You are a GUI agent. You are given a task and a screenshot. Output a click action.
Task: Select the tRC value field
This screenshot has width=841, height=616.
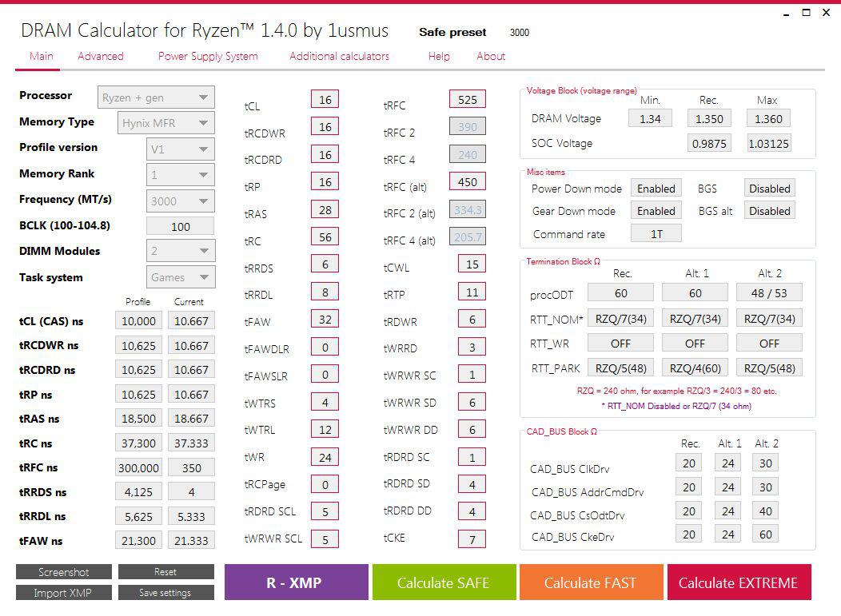coord(325,237)
